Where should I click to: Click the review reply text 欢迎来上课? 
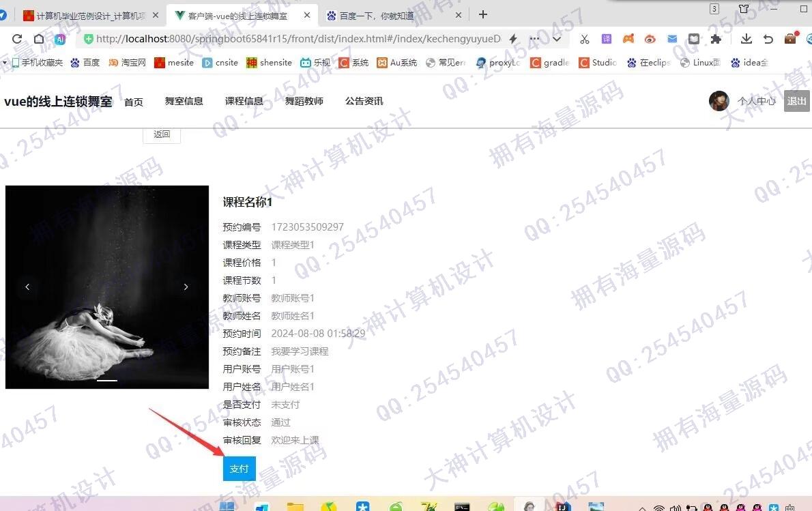[x=295, y=441]
